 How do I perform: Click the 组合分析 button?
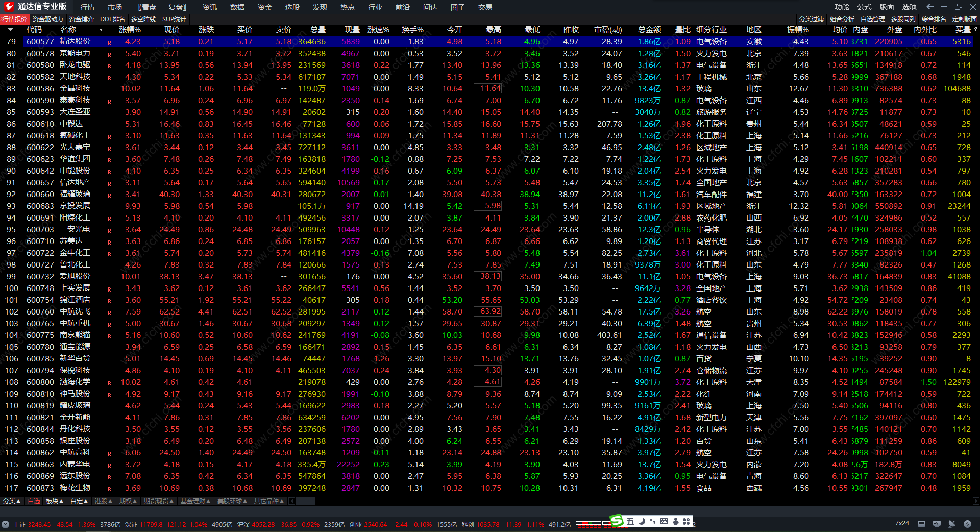(842, 19)
